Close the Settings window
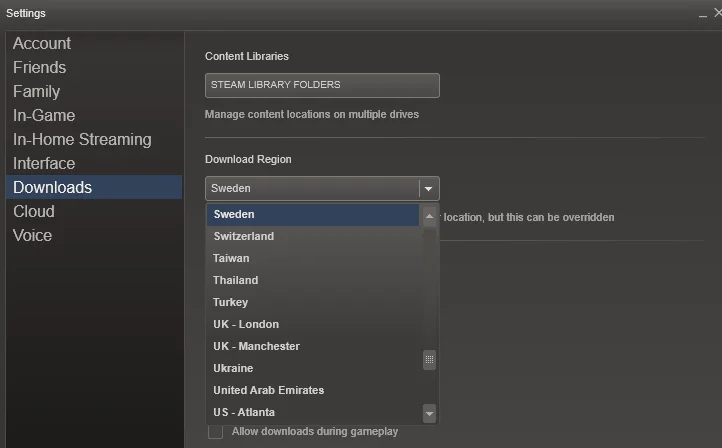722x448 pixels. 718,13
